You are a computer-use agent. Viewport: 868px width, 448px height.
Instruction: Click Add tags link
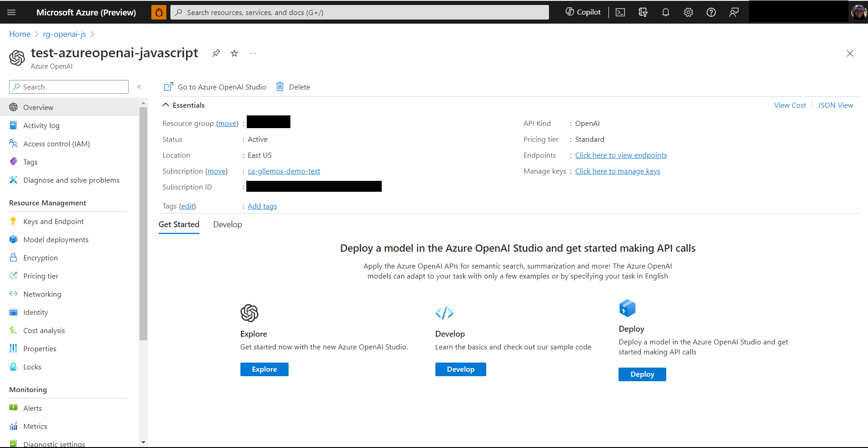(x=262, y=206)
